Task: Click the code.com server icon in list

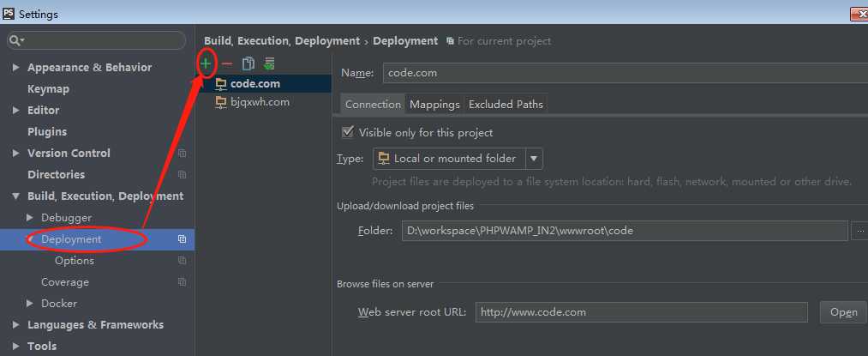Action: [221, 84]
